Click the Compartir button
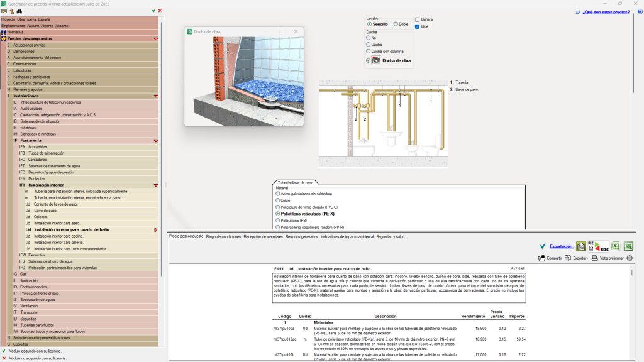644x362 pixels. point(550,258)
